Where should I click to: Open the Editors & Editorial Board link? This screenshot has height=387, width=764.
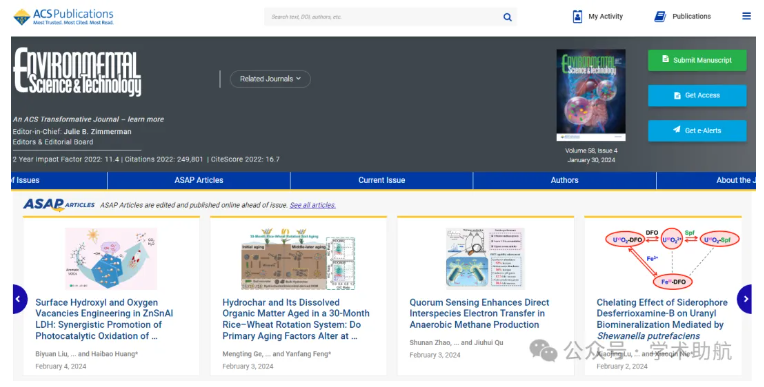(53, 142)
